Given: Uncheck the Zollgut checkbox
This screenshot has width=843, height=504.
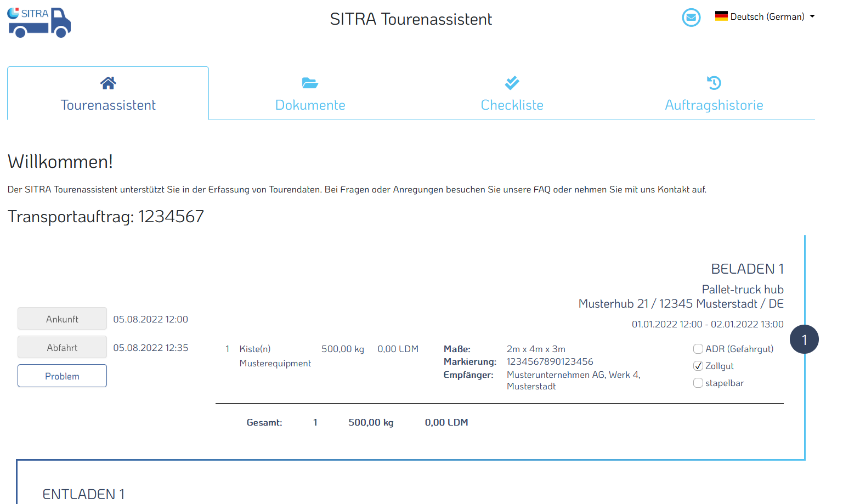Looking at the screenshot, I should 698,366.
